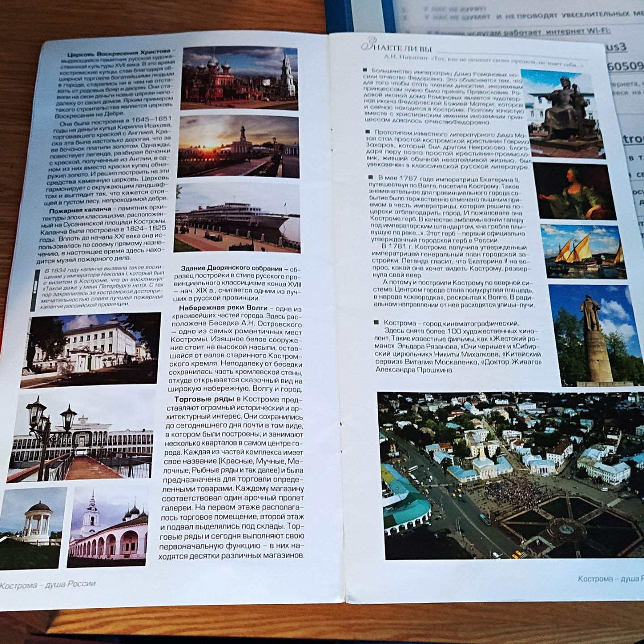Select the galley sailing ships picture
Viewport: 644px width, 644px height.
coord(584,252)
